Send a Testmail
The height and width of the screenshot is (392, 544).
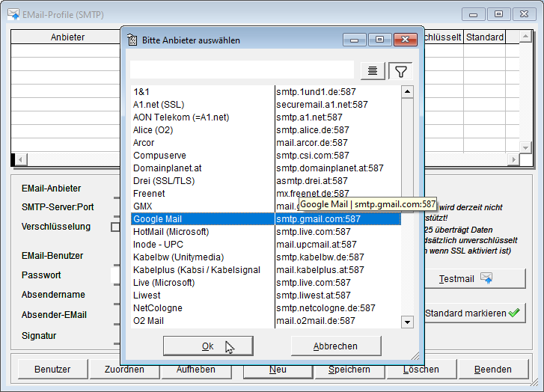click(x=474, y=278)
